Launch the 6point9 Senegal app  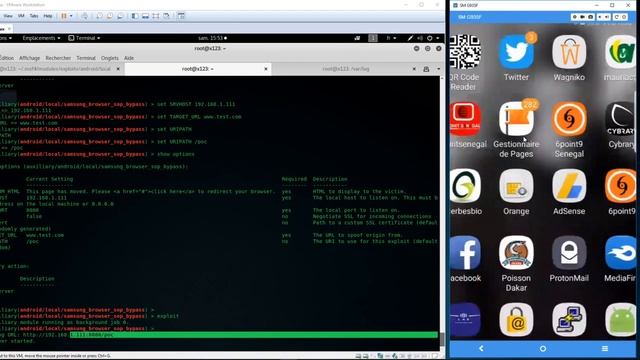tap(569, 119)
